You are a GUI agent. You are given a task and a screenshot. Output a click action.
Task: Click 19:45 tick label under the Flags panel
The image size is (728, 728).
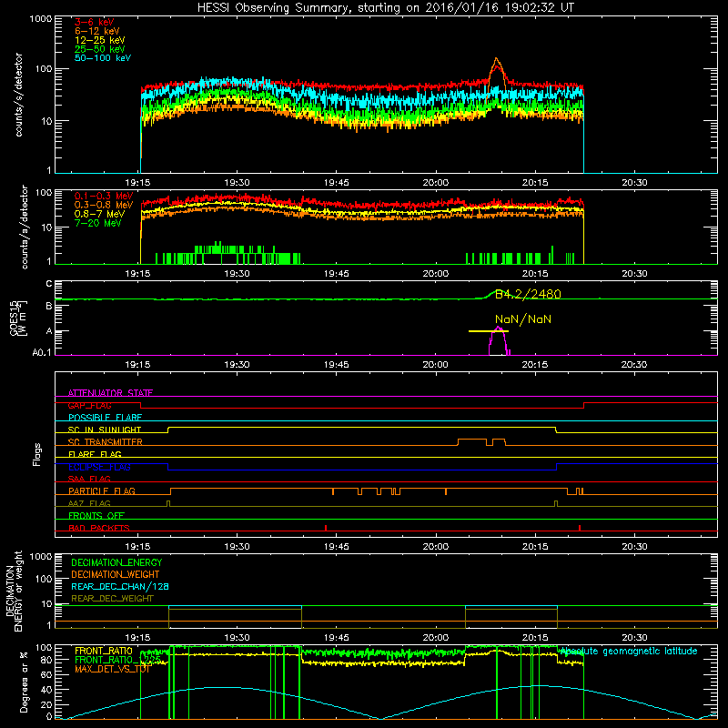tap(336, 547)
